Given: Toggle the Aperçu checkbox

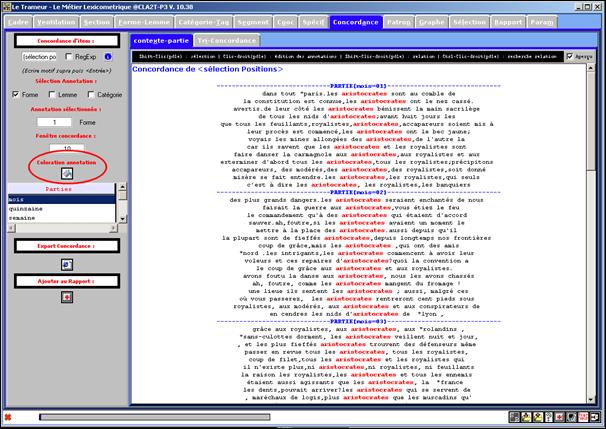Looking at the screenshot, I should [x=569, y=56].
